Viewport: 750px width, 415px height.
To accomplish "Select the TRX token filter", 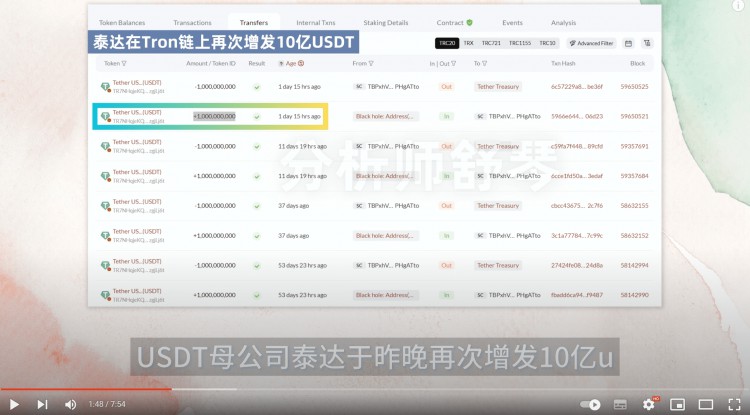I will pos(469,43).
